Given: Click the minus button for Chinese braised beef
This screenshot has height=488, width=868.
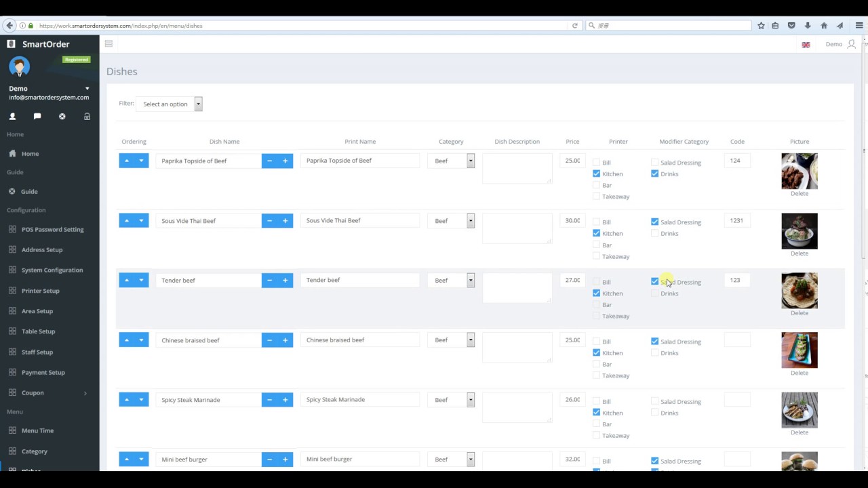Looking at the screenshot, I should (269, 340).
